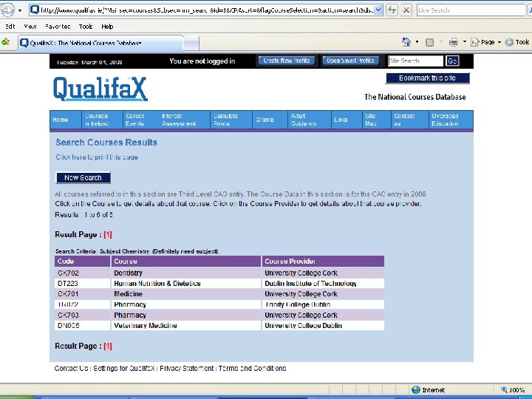The width and height of the screenshot is (532, 399).
Task: Click Settings for QualifaX footer link
Action: [x=124, y=368]
